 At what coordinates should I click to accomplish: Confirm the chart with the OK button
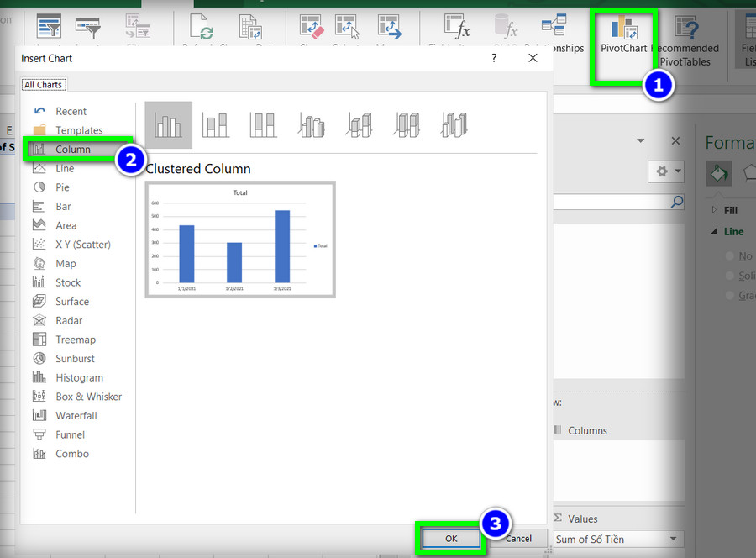coord(451,538)
